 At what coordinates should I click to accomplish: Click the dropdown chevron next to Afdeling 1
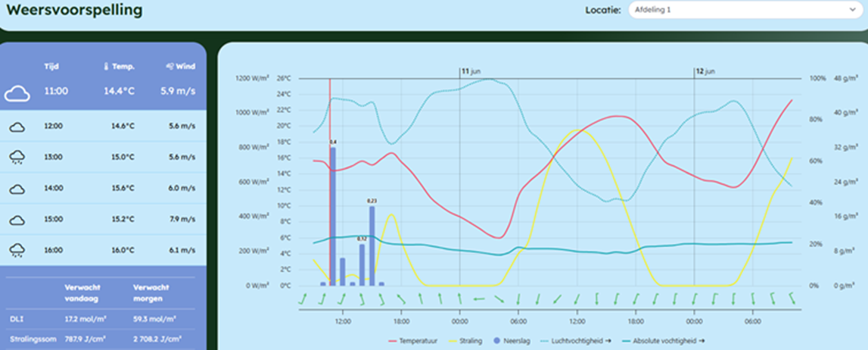pos(851,10)
